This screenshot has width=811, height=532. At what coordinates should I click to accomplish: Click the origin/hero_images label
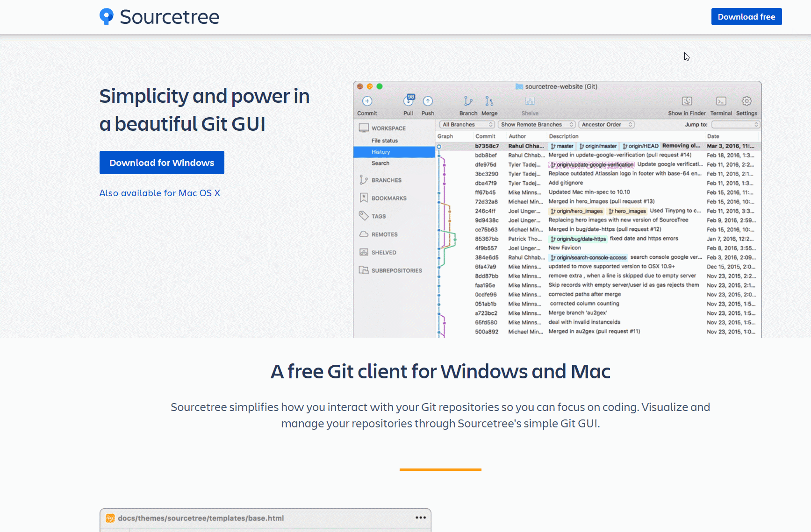[576, 211]
